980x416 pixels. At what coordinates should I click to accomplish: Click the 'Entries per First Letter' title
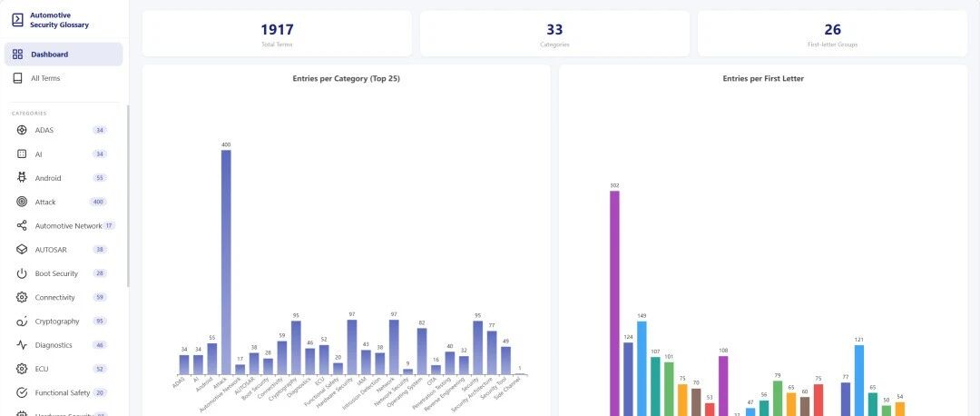click(763, 79)
